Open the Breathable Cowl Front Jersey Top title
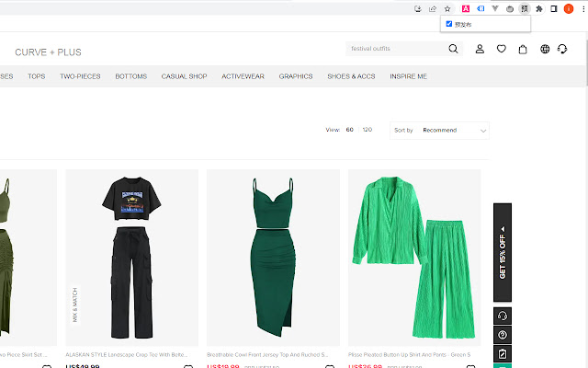Image resolution: width=588 pixels, height=368 pixels. (x=267, y=354)
